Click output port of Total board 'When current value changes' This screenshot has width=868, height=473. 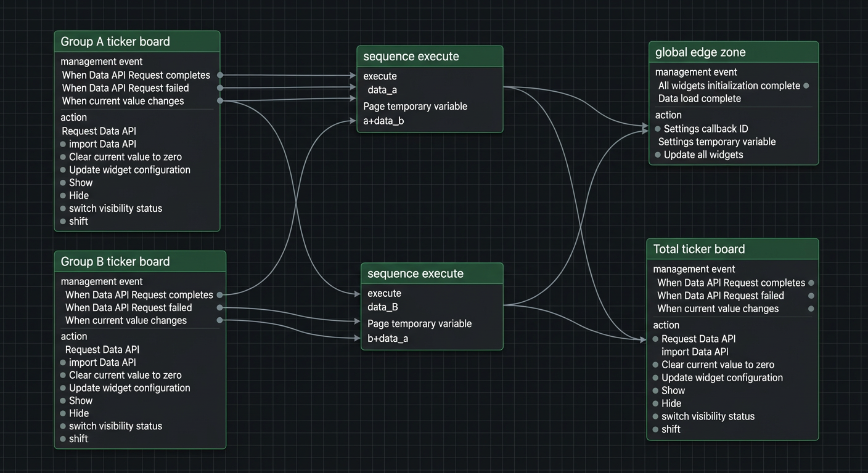pyautogui.click(x=811, y=309)
